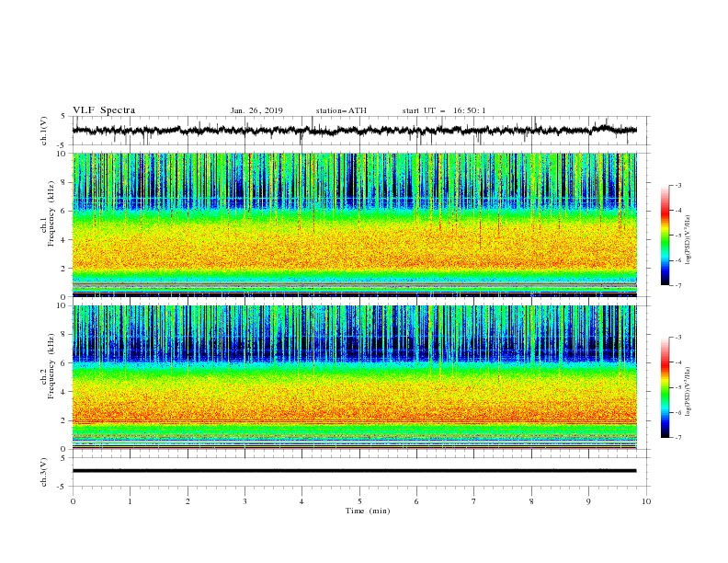
Task: Click '-3' on ch.1 color scale
Action: point(677,185)
